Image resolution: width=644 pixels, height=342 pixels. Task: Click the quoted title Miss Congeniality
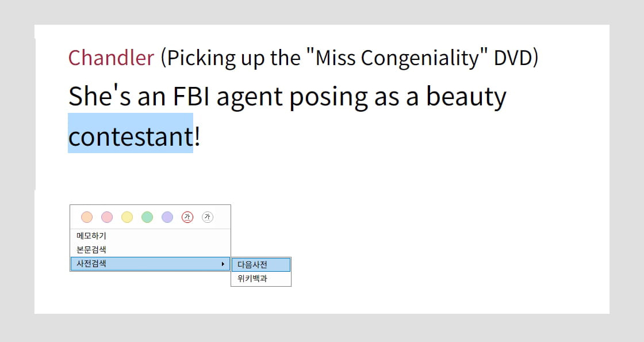(x=397, y=58)
